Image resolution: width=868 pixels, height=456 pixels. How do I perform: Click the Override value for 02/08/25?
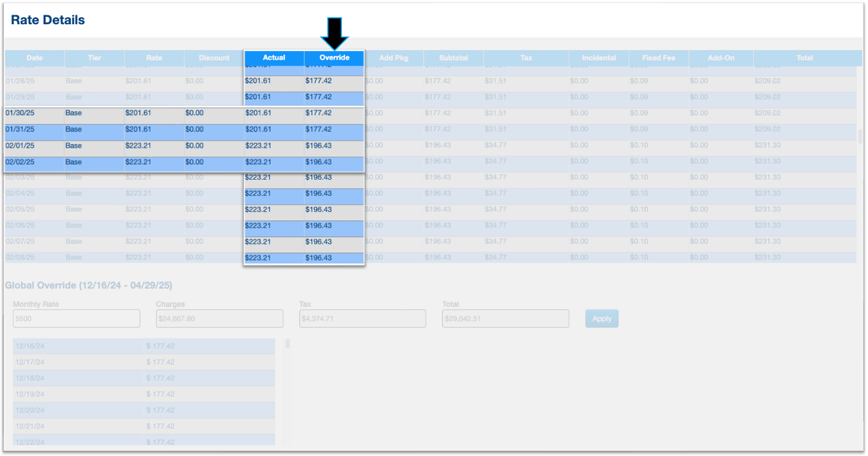point(333,258)
